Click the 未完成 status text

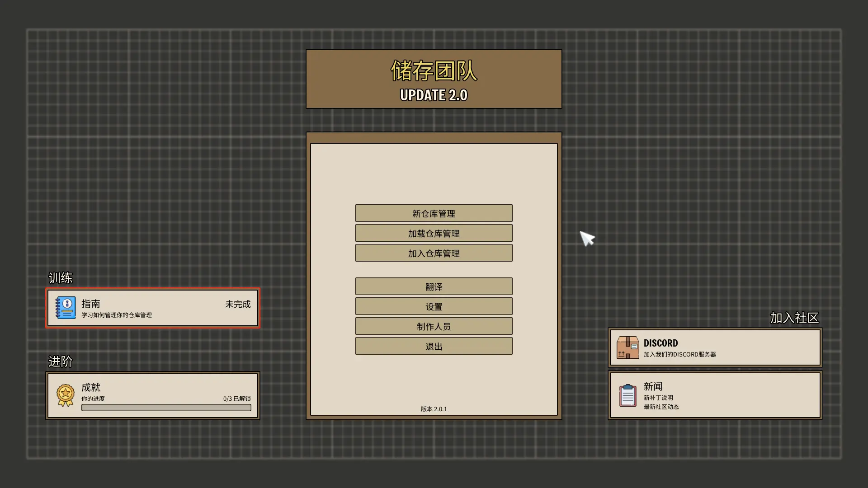(x=238, y=304)
